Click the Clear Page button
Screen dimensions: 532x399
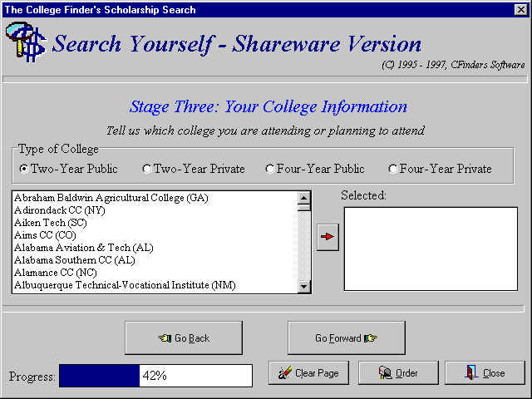[308, 373]
